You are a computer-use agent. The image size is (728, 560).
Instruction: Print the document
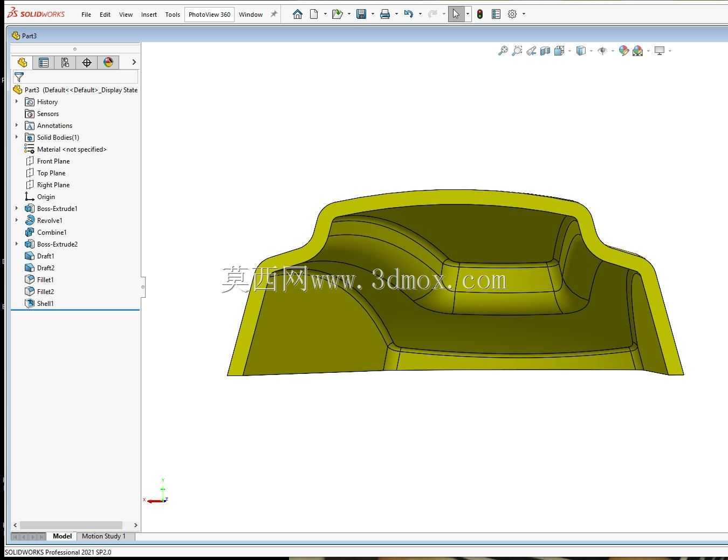(x=385, y=14)
